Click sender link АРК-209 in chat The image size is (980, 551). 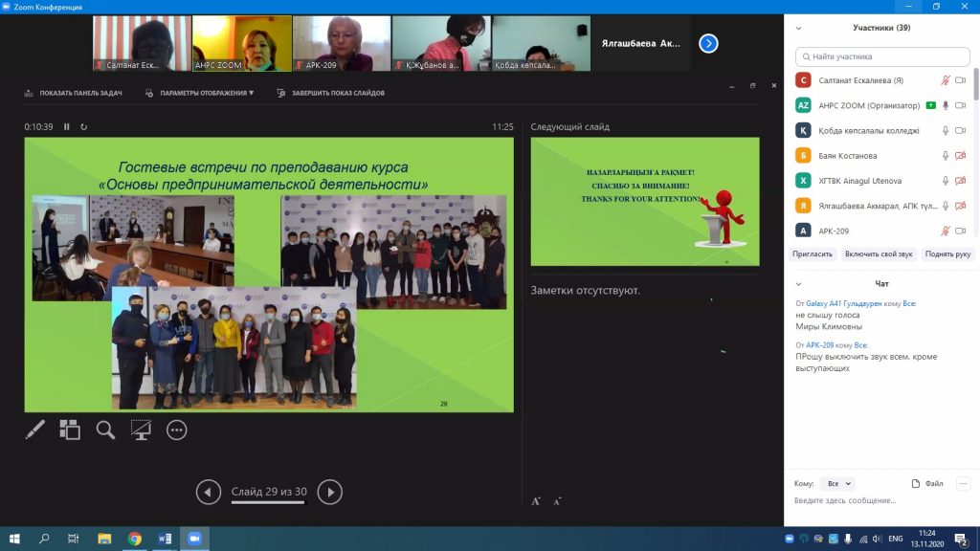(x=819, y=345)
